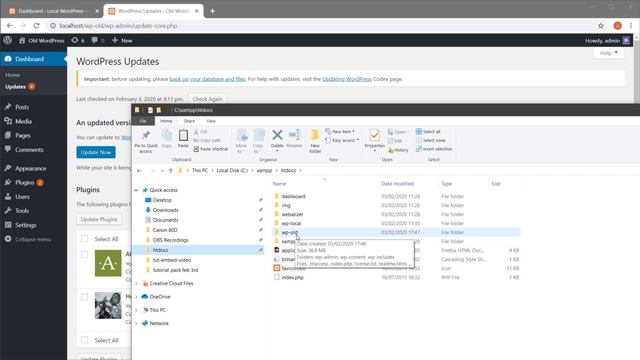Viewport: 640px width, 360px height.
Task: Expand the This PC tree node
Action: click(x=136, y=310)
